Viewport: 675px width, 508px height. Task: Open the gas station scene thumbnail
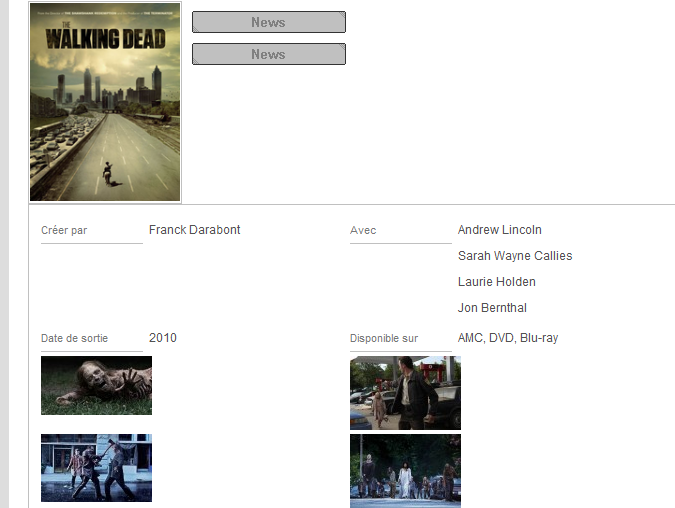405,393
